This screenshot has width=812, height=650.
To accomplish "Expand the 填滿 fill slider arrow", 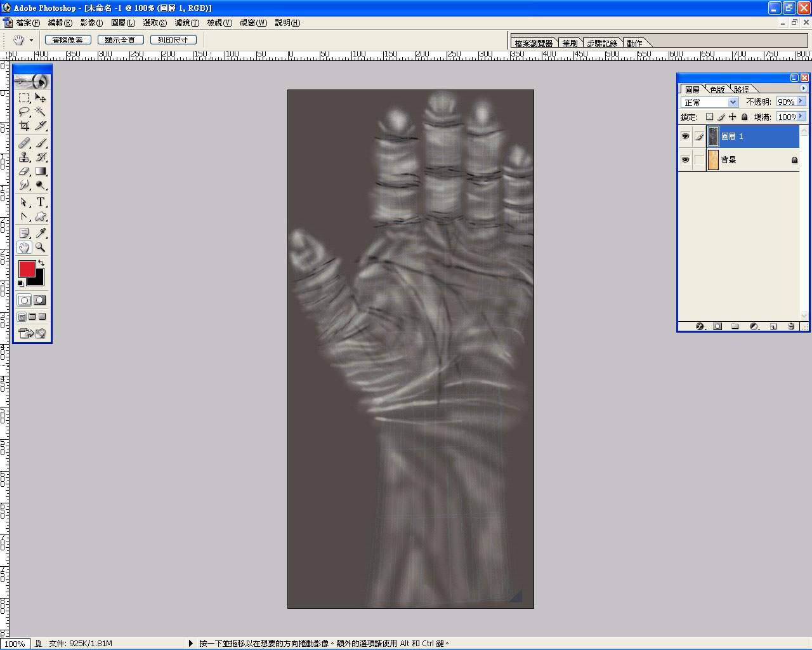I will (801, 117).
